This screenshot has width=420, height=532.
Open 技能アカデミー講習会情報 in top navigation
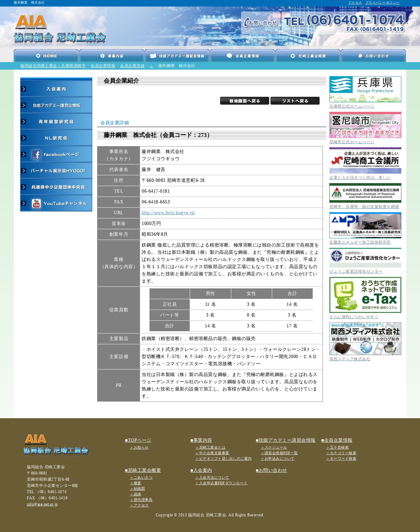pos(177,56)
